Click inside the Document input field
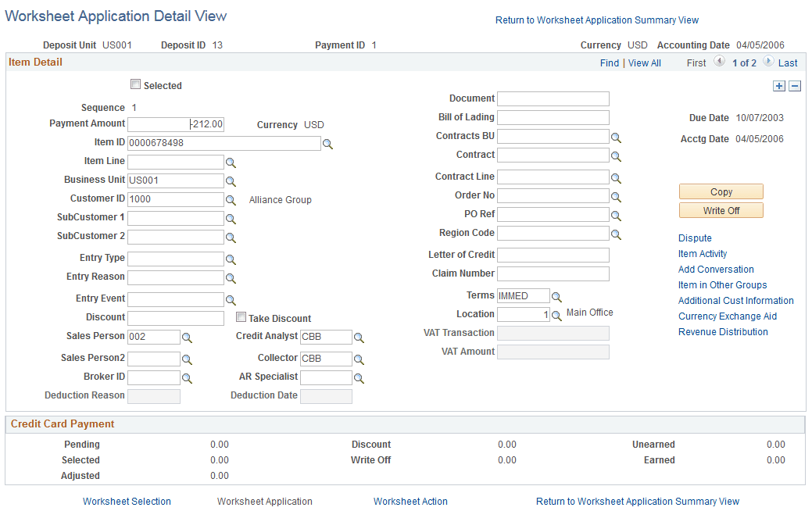 point(553,98)
